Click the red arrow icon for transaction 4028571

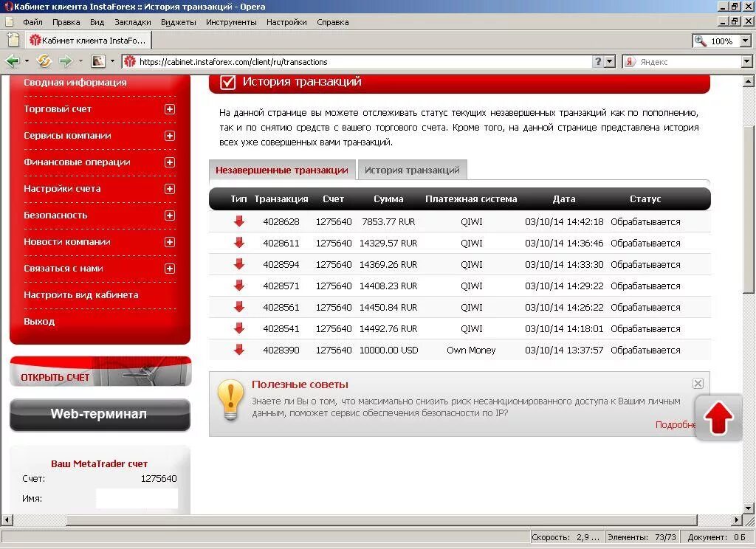[x=238, y=286]
